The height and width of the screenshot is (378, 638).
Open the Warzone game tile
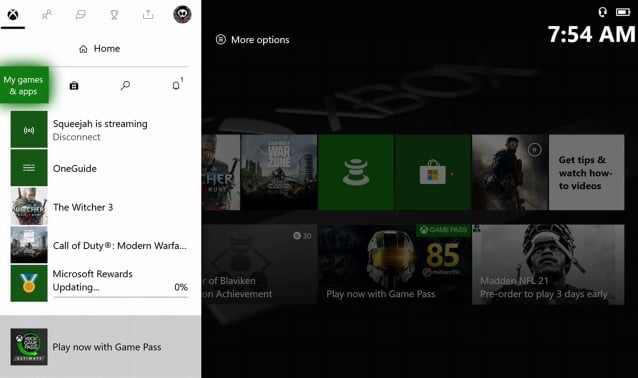pyautogui.click(x=279, y=173)
